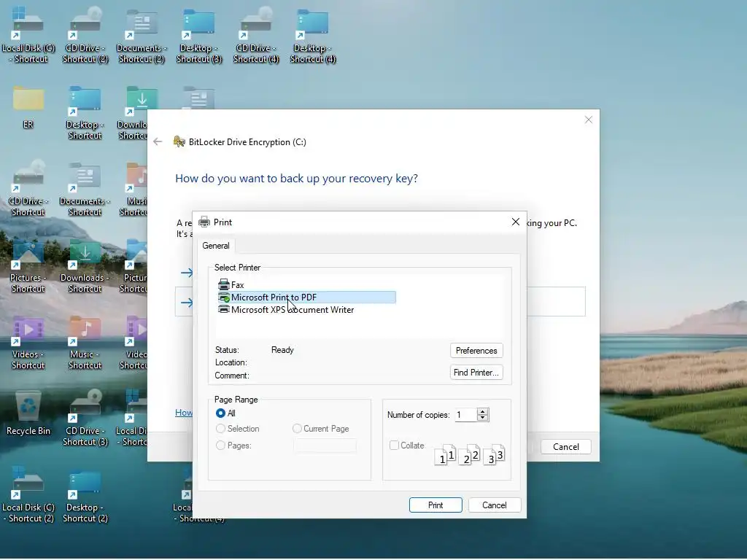Select CD Drive - Shortcut (3) icon
The image size is (747, 560).
click(x=85, y=418)
